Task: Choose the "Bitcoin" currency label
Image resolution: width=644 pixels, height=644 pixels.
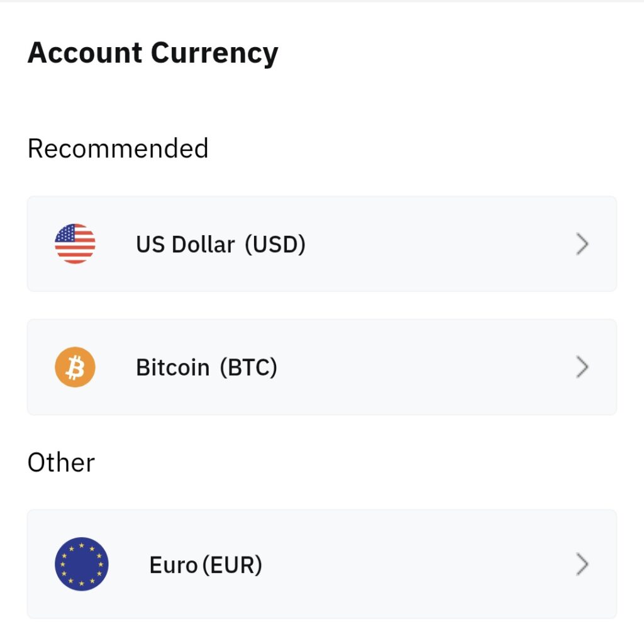Action: [172, 367]
